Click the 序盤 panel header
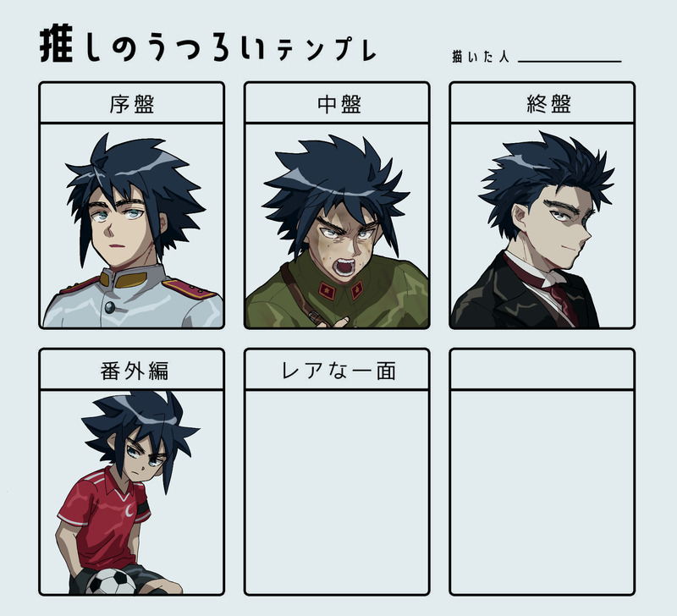This screenshot has height=616, width=677. [132, 103]
